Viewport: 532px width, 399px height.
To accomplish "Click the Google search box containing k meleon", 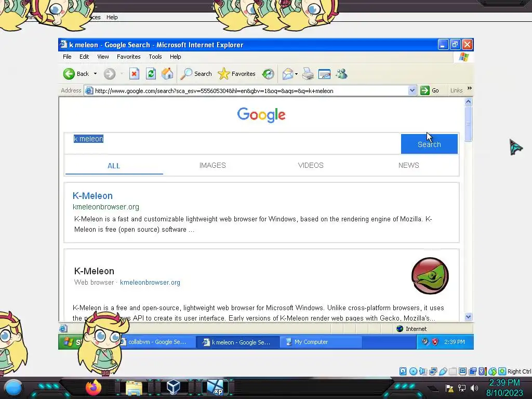I will click(232, 143).
